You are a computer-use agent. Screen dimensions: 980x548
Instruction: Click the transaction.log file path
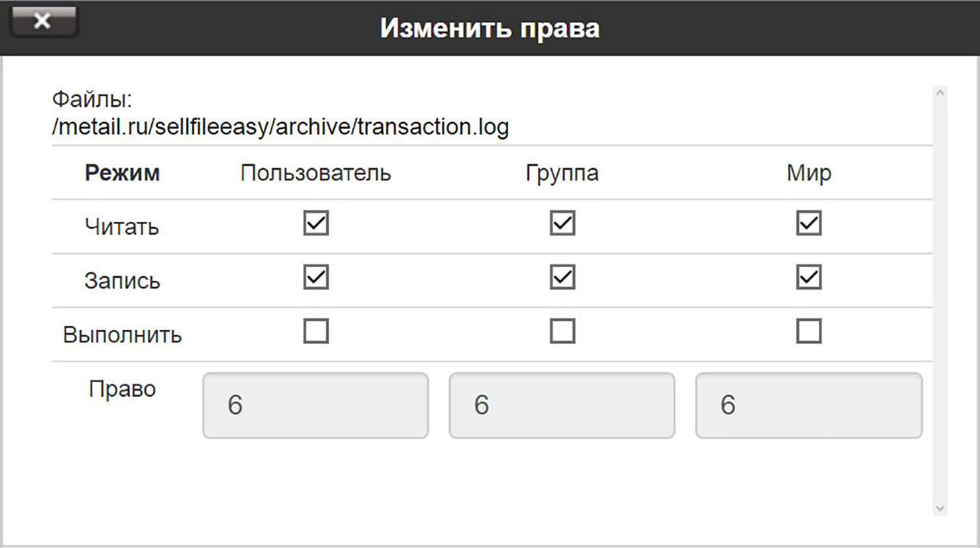(280, 127)
